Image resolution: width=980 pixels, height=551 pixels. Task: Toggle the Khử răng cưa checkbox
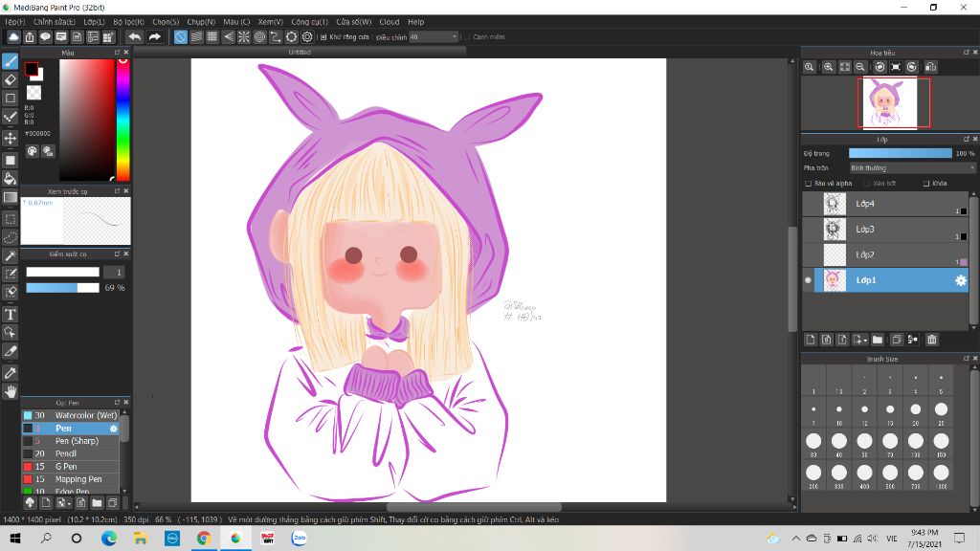[323, 37]
